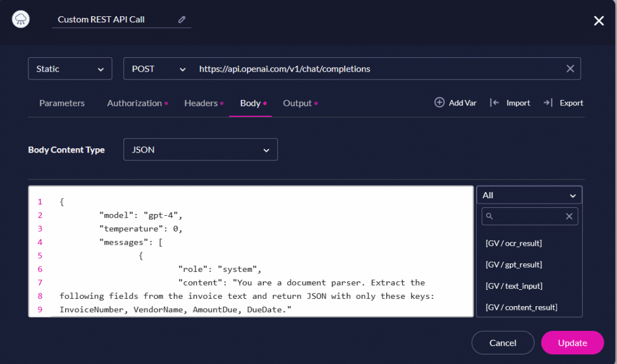Click the cloud app icon in the header

20,19
